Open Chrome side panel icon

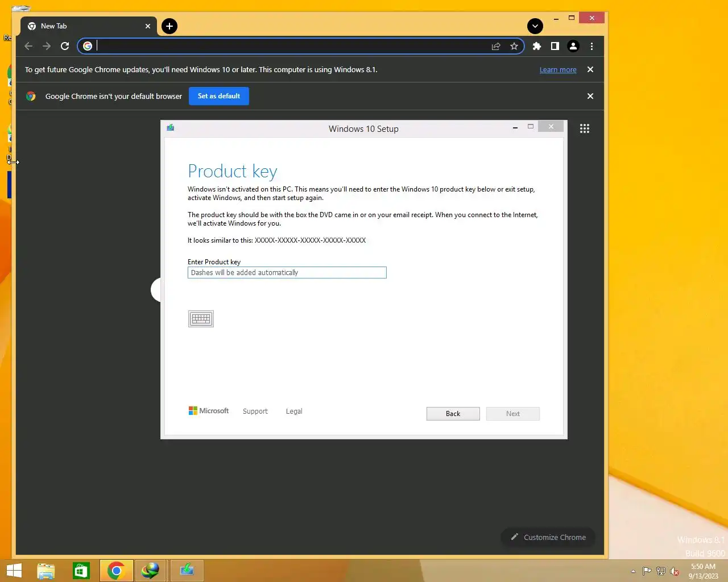click(555, 46)
